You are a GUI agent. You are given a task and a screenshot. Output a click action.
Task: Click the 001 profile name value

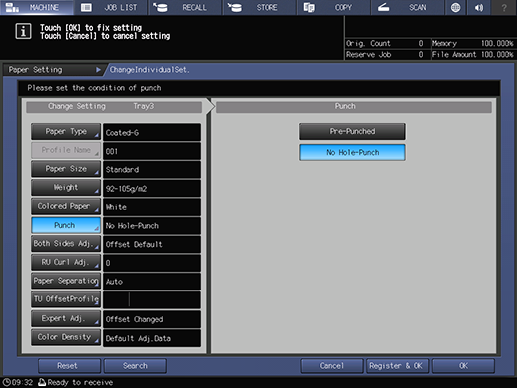152,151
